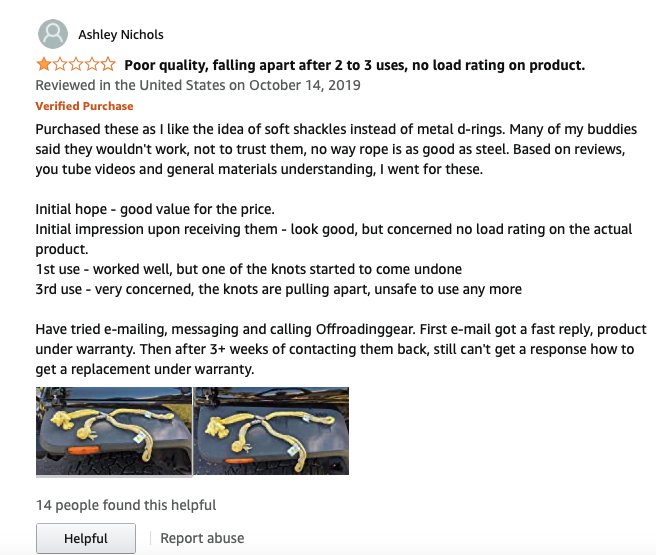Click the Verified Purchase label
Viewport: 656px width, 555px height.
(x=84, y=106)
